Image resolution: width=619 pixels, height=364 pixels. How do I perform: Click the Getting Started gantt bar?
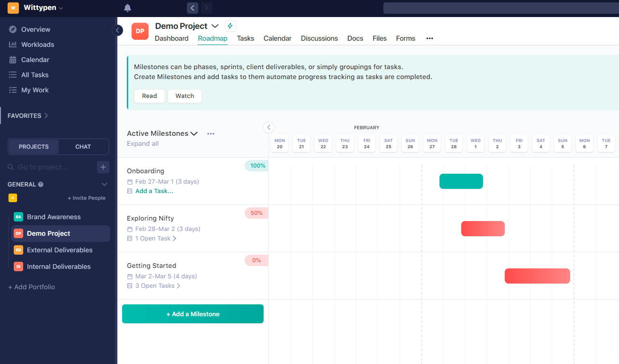tap(537, 276)
